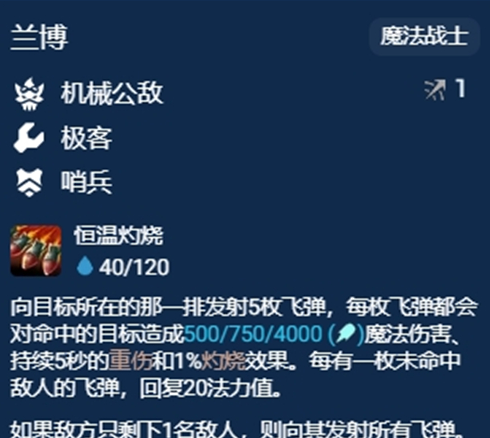This screenshot has width=490, height=438.
Task: Click the highlighted 重伤 keyword
Action: pyautogui.click(x=130, y=360)
